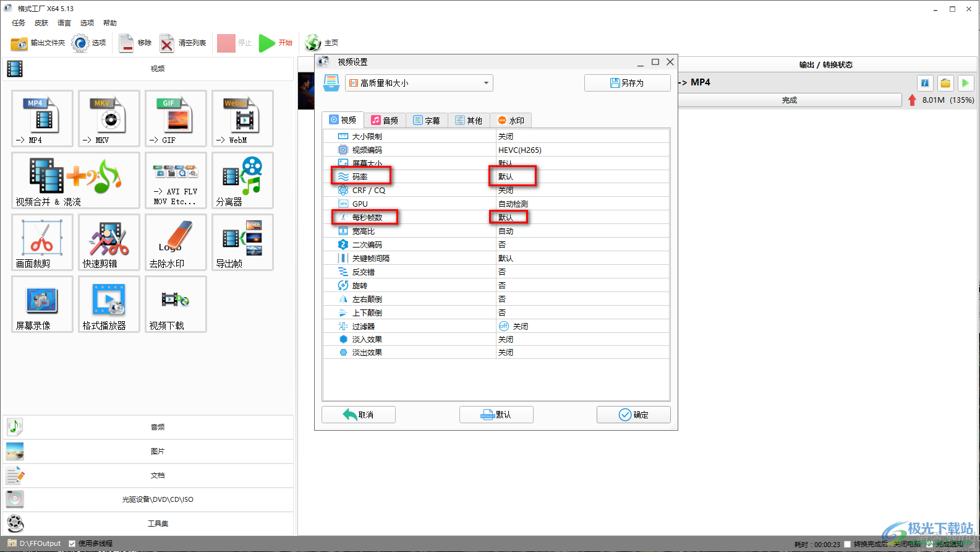Select the 二次编码 two-pass encoding row
Image resolution: width=980 pixels, height=552 pixels.
coord(496,244)
